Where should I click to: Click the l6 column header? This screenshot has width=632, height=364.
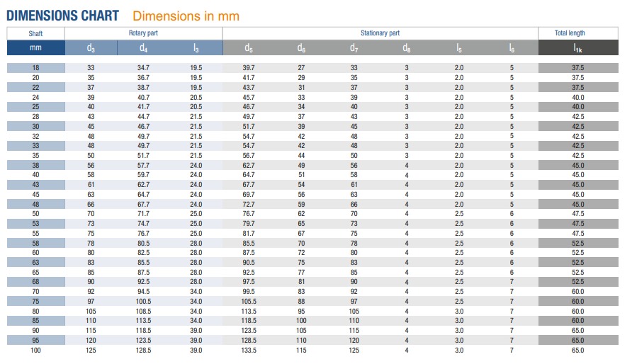coord(512,48)
